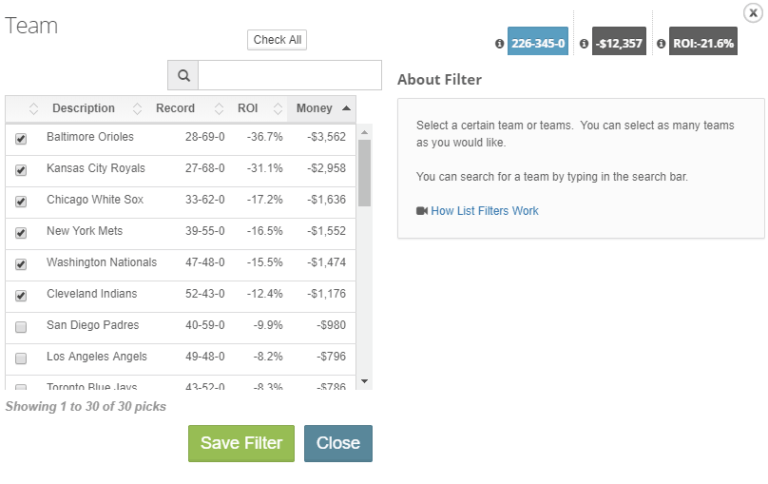Viewport: 768px width, 484px height.
Task: Click info icon beside -$12,357 badge
Action: tap(583, 44)
